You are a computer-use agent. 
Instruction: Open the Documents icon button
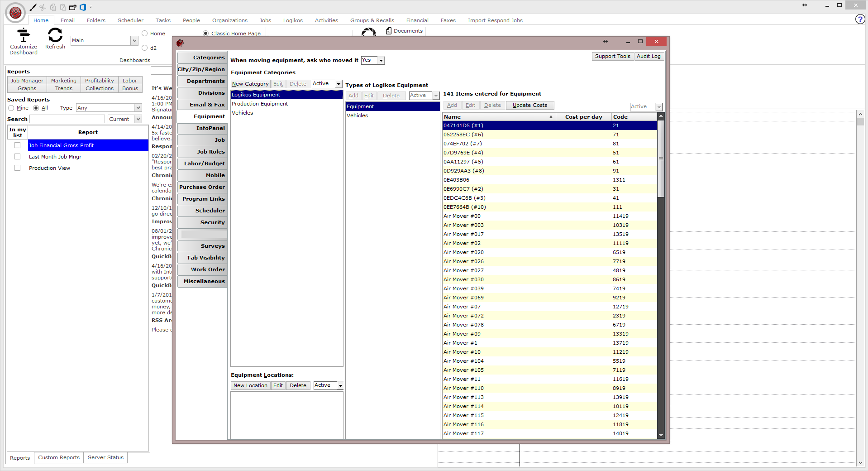(x=404, y=31)
